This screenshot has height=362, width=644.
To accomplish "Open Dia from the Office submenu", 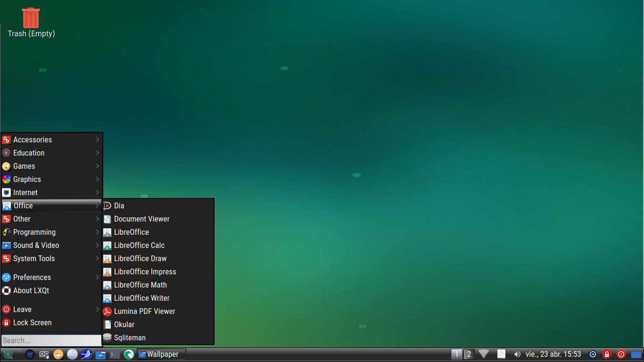I will 158,206.
